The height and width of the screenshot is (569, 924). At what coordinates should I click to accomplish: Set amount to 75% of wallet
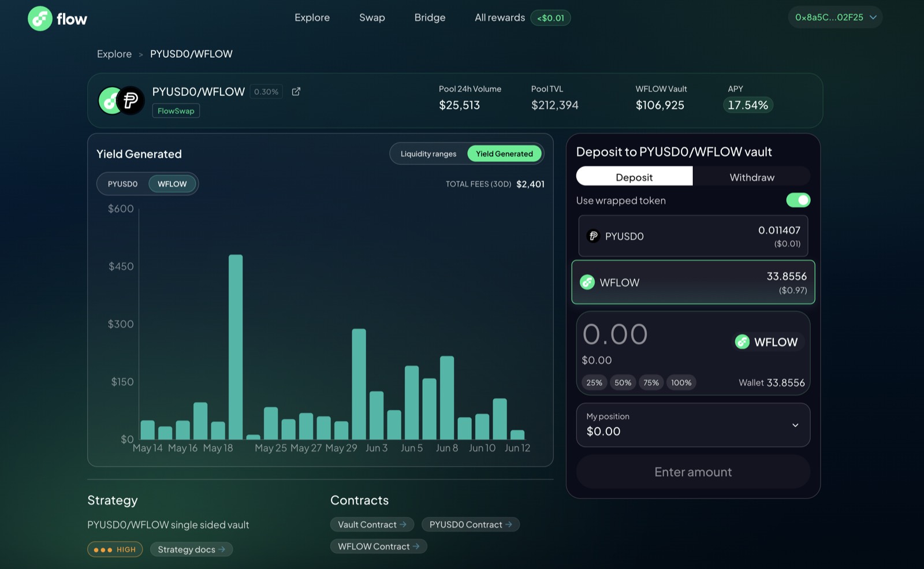651,382
